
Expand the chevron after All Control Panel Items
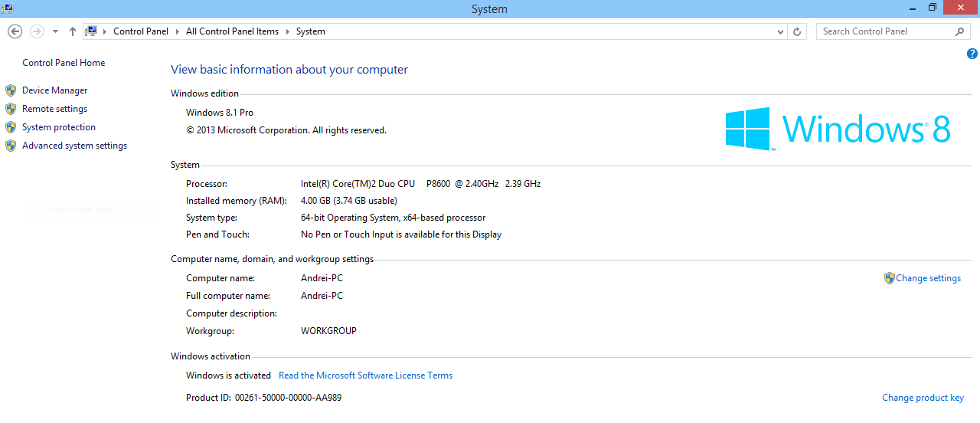288,31
